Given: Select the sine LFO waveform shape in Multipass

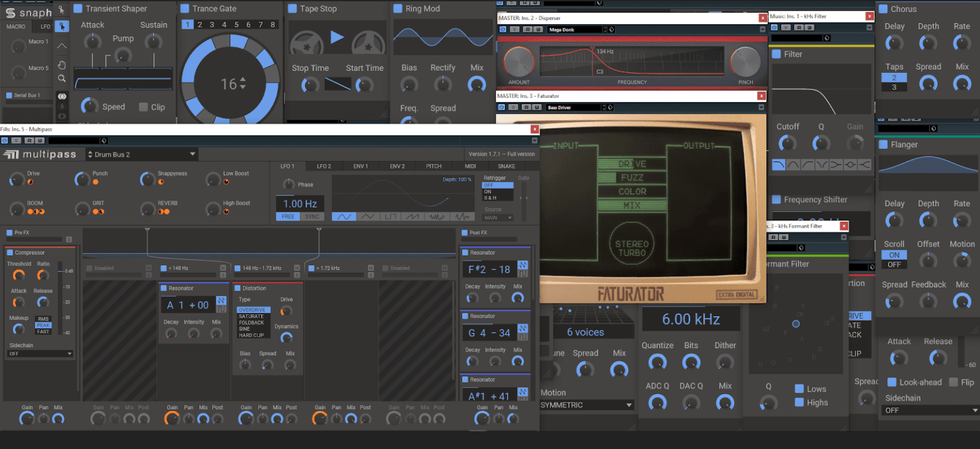Looking at the screenshot, I should [344, 217].
